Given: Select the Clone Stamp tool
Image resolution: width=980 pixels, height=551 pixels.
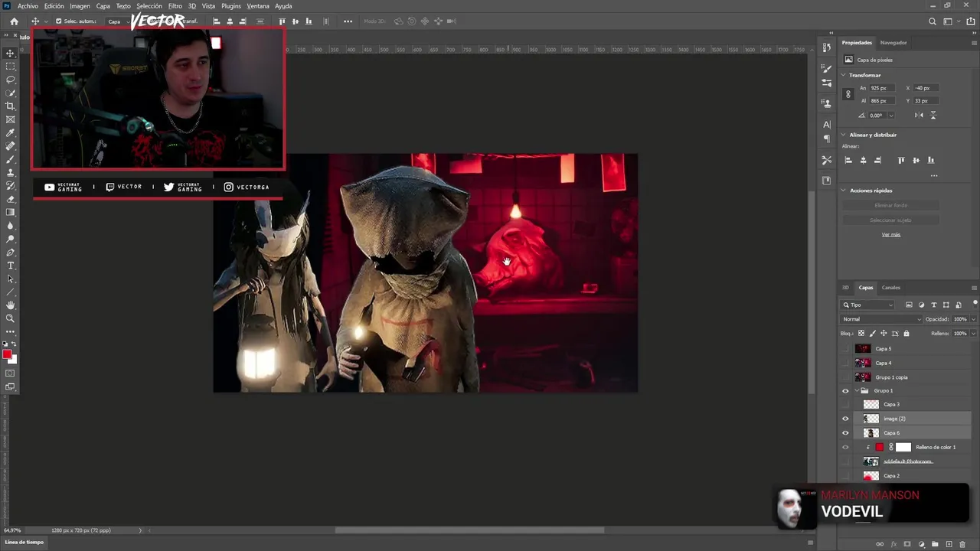Looking at the screenshot, I should (x=11, y=172).
